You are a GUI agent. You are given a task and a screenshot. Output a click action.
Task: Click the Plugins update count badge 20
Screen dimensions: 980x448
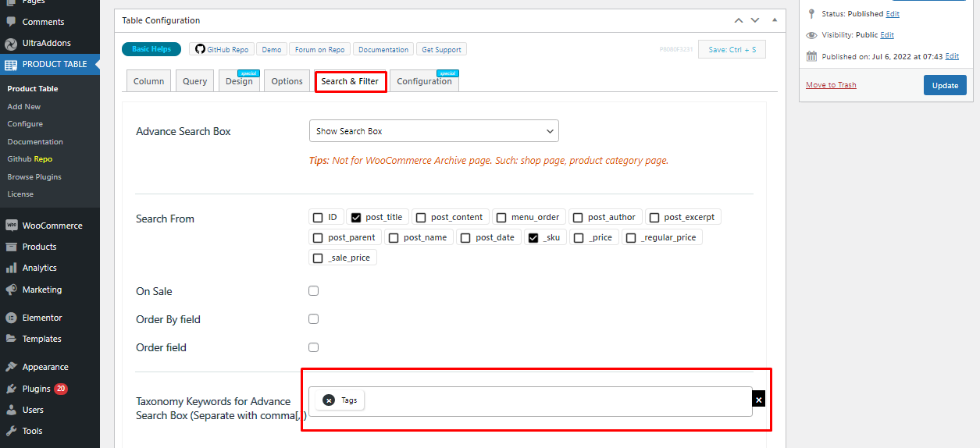coord(61,389)
